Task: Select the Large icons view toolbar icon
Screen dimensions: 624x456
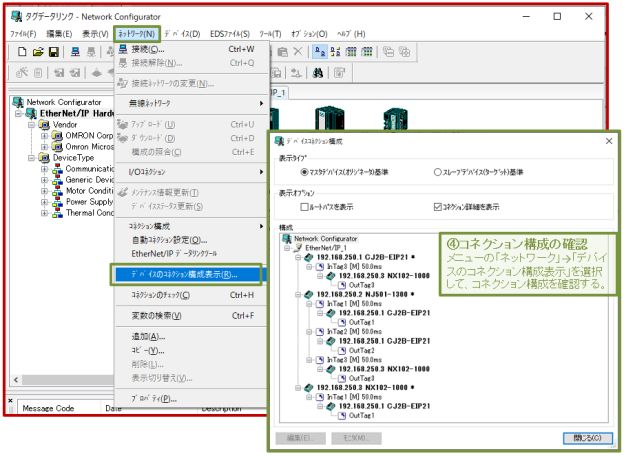Action: pyautogui.click(x=320, y=52)
